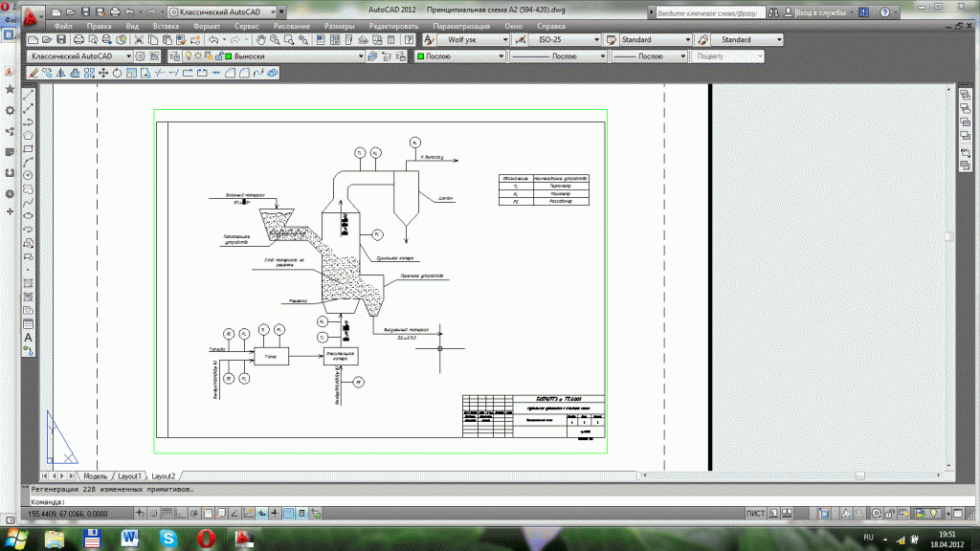This screenshot has width=980, height=551.
Task: Select the Revision Cloud tool
Action: [28, 188]
